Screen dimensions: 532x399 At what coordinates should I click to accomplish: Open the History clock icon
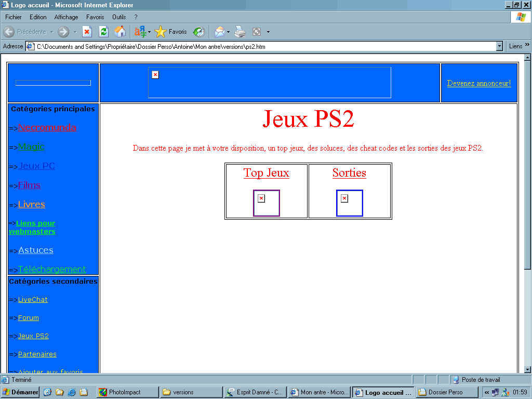point(199,32)
